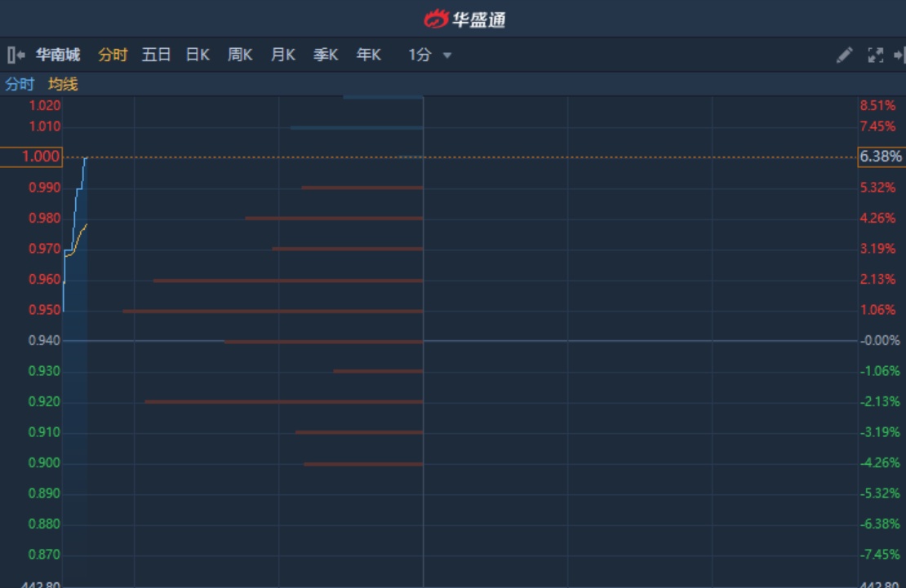Click the 8.51% percent axis label
Viewport: 906px width, 588px height.
(x=877, y=106)
